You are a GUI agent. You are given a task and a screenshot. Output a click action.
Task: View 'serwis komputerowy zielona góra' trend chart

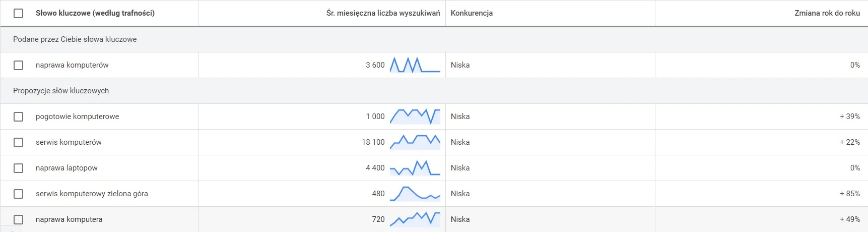415,194
